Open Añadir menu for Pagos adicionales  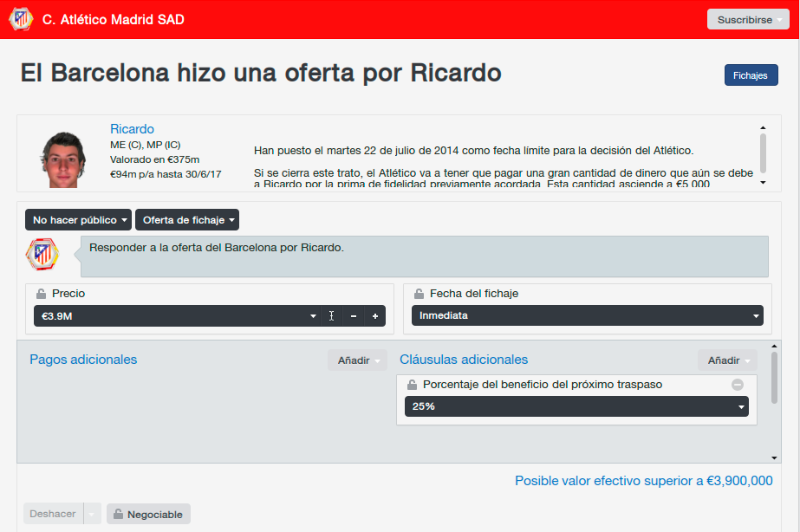click(x=357, y=360)
